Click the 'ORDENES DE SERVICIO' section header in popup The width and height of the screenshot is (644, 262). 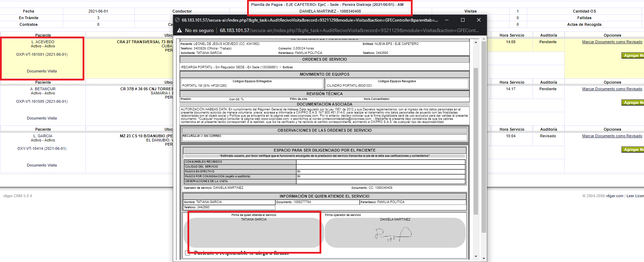tap(324, 59)
